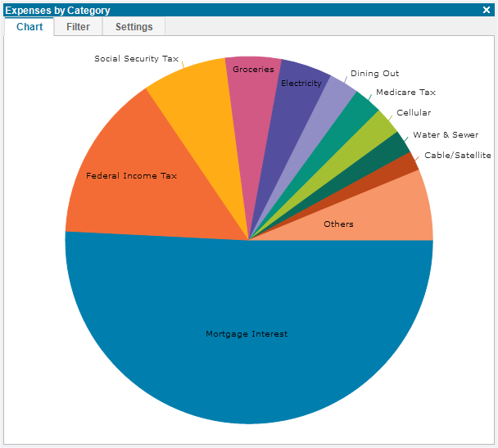This screenshot has height=448, width=498.
Task: Click the Water & Sewer label
Action: 446,134
